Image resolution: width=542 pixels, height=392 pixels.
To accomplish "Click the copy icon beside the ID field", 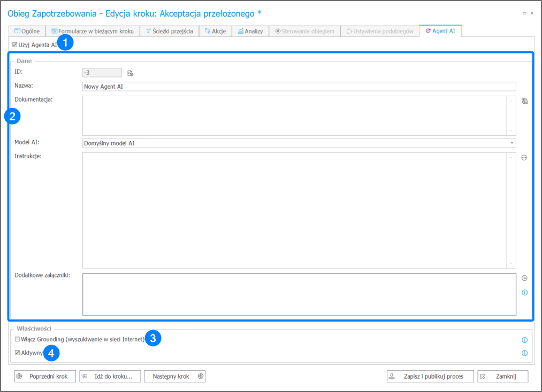I will click(131, 73).
